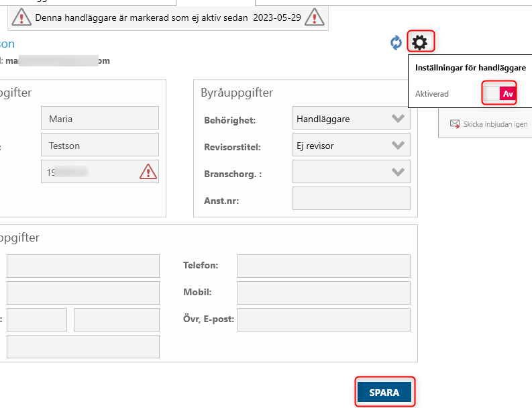Click the SPARA button

[x=384, y=392]
